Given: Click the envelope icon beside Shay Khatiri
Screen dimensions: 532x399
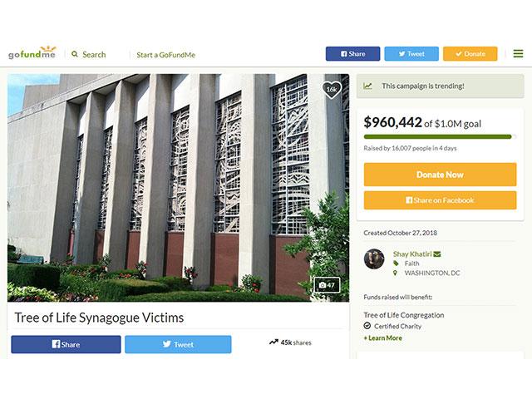Looking at the screenshot, I should click(x=437, y=254).
